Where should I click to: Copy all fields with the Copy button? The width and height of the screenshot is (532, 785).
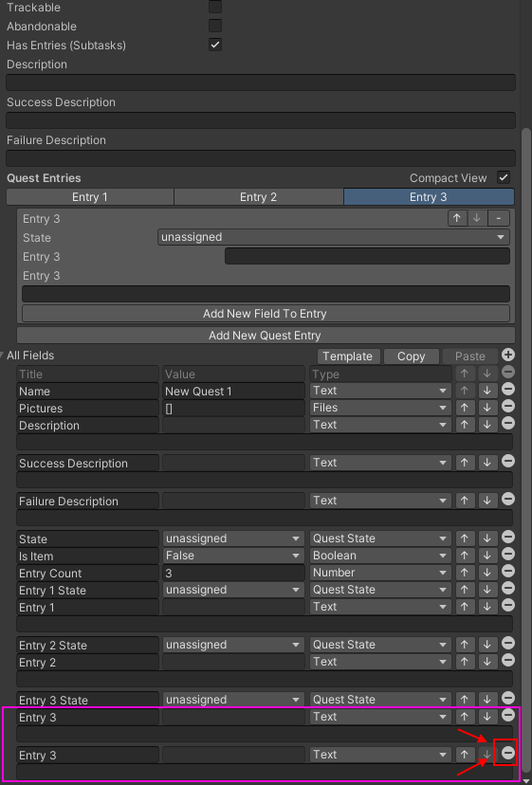tap(412, 356)
